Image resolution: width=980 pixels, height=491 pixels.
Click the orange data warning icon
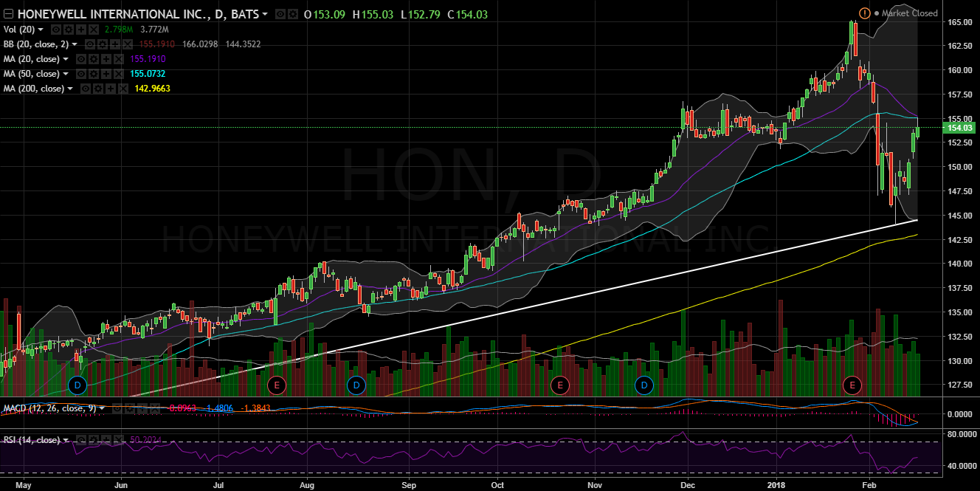click(864, 13)
